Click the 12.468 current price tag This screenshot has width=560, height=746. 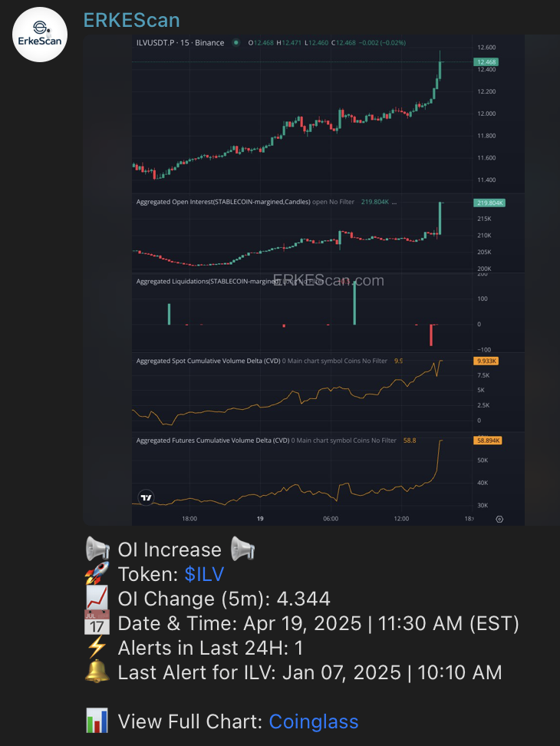point(487,61)
